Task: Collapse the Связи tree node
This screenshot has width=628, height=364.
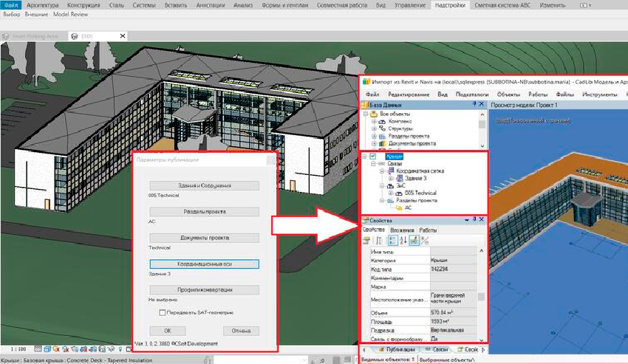Action: tap(374, 163)
